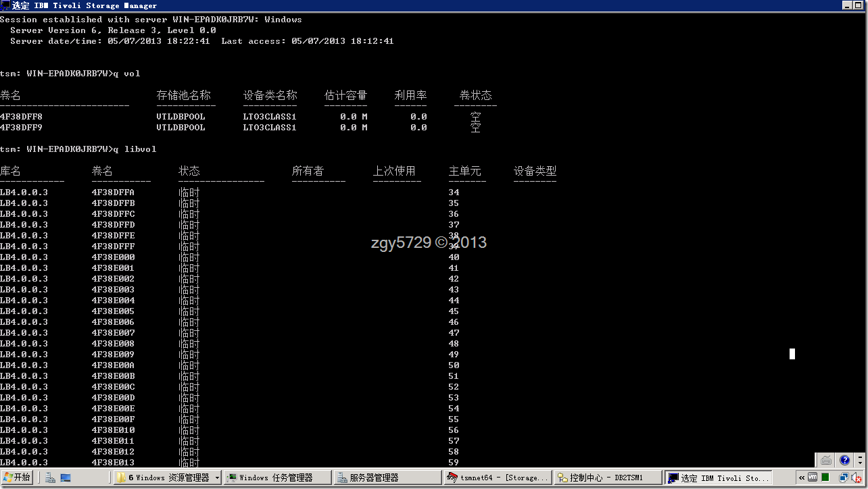Click volume name 4F38DFF8

coord(21,116)
